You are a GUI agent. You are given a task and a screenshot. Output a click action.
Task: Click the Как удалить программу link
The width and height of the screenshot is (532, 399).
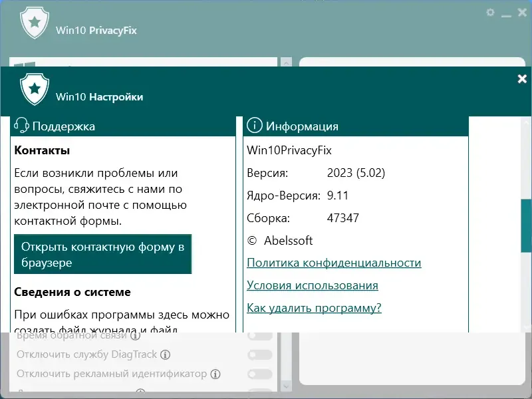point(313,308)
